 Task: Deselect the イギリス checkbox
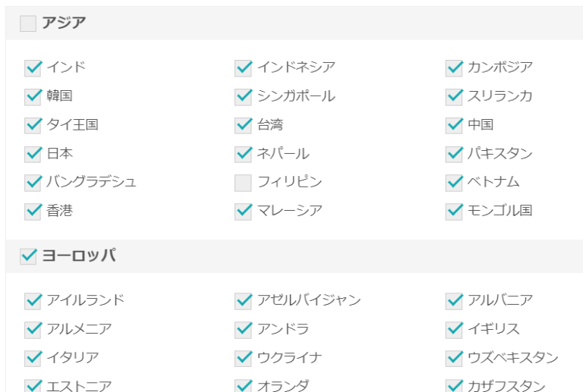pyautogui.click(x=454, y=330)
